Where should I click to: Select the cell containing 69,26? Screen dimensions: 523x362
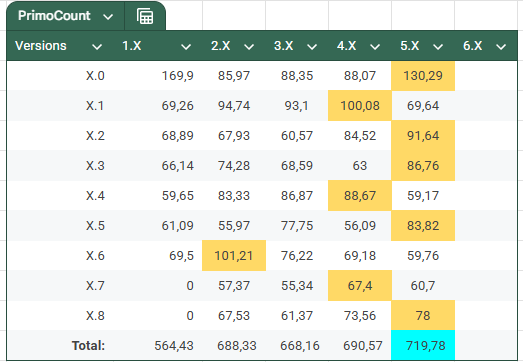tap(157, 106)
